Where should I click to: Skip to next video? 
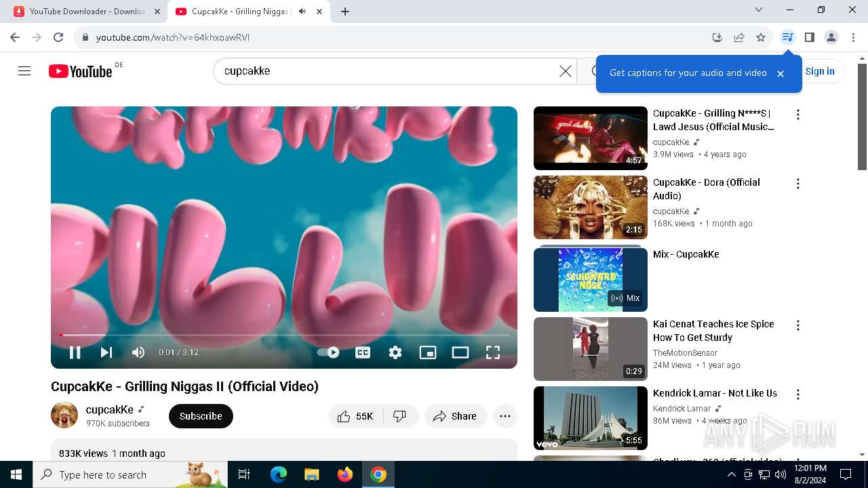pyautogui.click(x=106, y=352)
